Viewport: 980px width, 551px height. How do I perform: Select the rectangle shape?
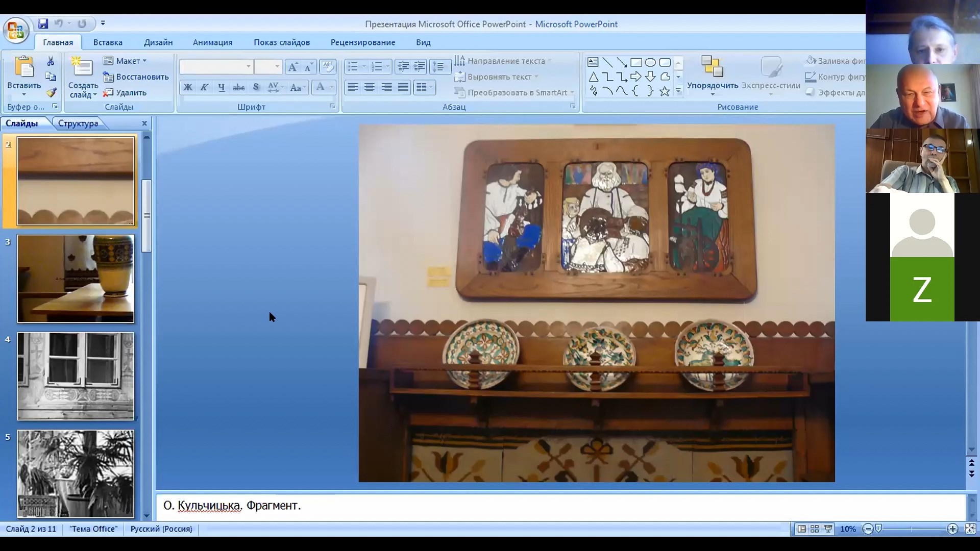tap(636, 62)
